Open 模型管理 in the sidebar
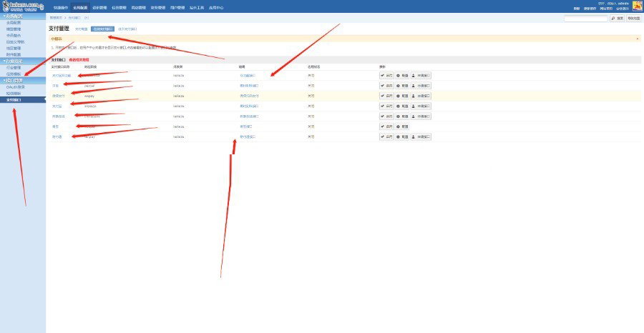Image resolution: width=644 pixels, height=333 pixels. tap(14, 29)
